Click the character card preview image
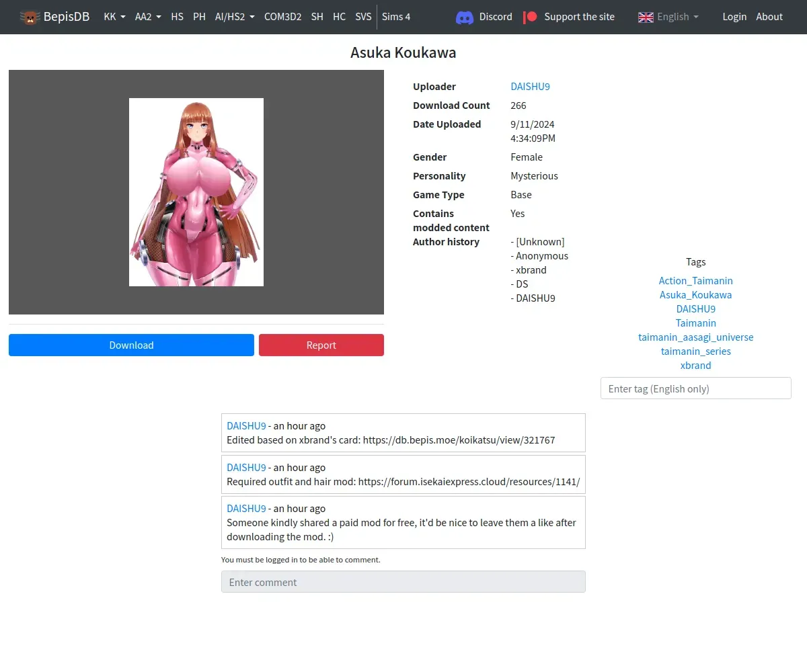The width and height of the screenshot is (807, 672). 196,192
